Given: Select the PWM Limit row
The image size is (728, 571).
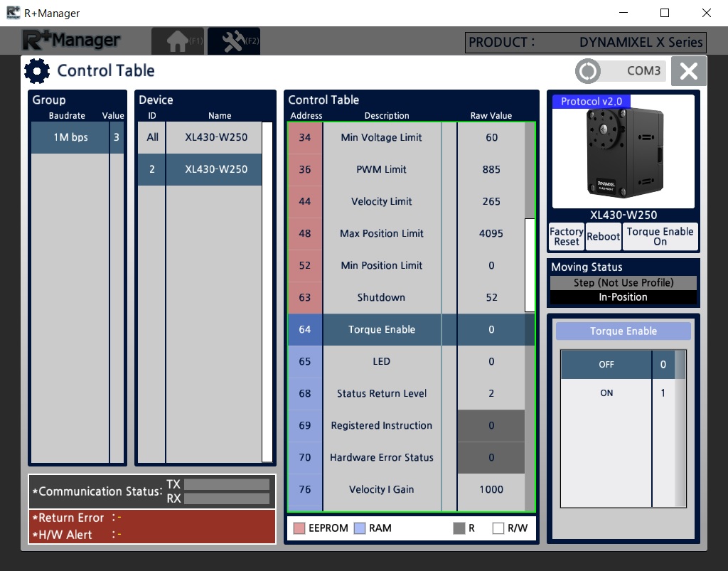Looking at the screenshot, I should [x=406, y=169].
